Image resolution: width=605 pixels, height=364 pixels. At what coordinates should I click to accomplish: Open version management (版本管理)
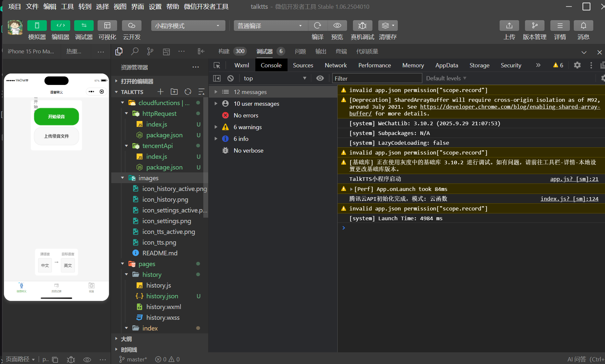point(535,26)
